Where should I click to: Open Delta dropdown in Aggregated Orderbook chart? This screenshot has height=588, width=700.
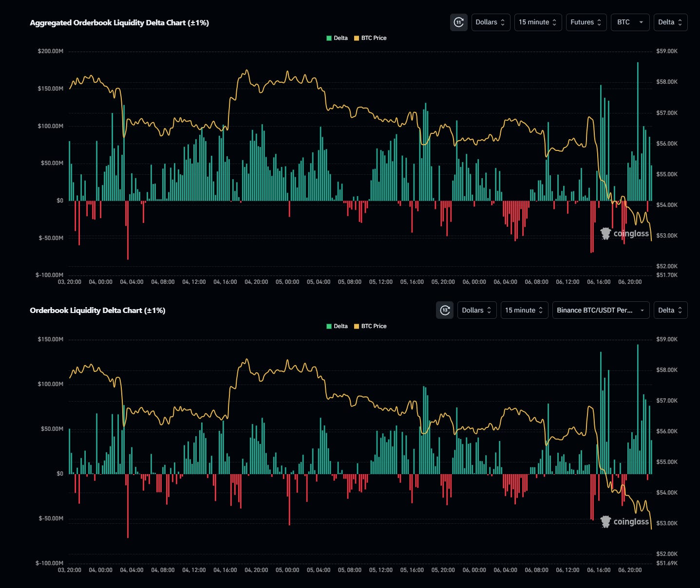(670, 22)
